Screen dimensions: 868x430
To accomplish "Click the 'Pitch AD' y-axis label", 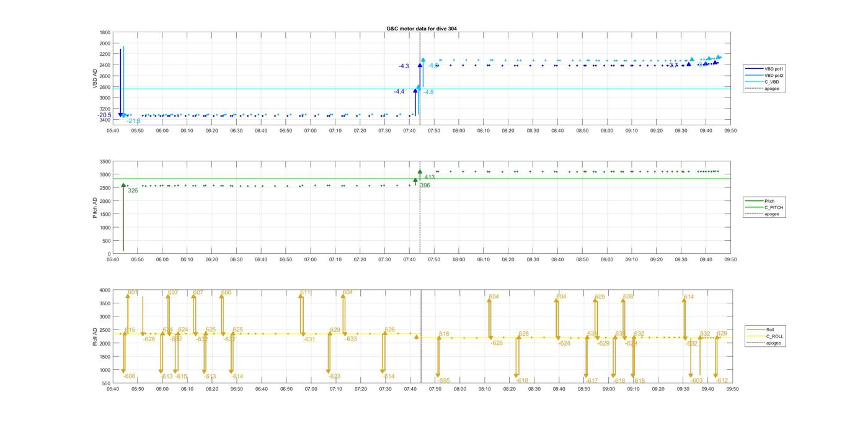I will point(95,207).
